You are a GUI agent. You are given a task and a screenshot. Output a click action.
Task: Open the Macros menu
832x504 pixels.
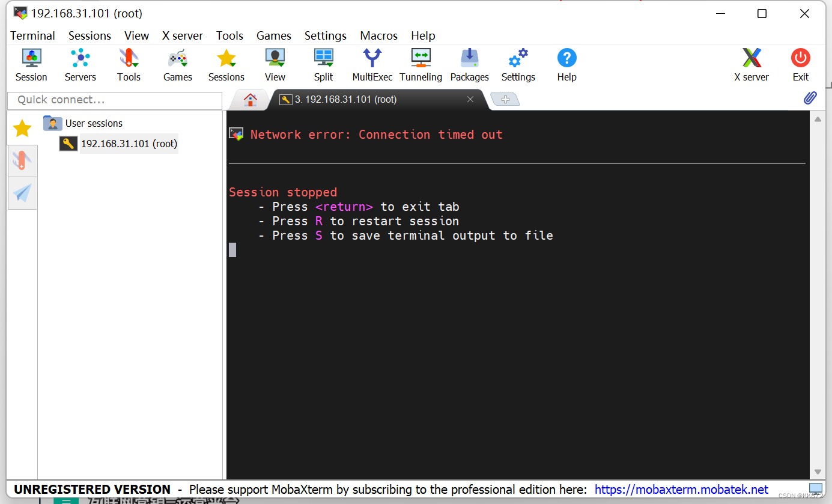pos(379,35)
